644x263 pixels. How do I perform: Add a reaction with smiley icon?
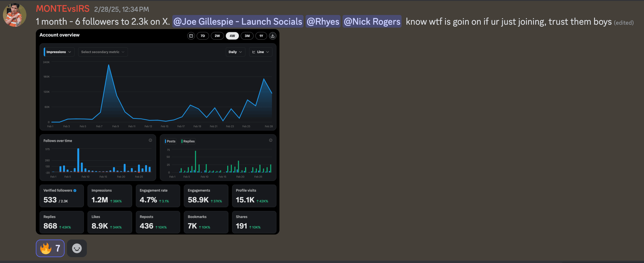pyautogui.click(x=77, y=248)
